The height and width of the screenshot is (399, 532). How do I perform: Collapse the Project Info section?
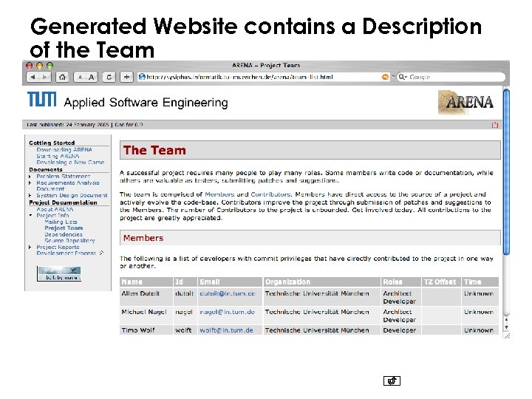point(30,216)
